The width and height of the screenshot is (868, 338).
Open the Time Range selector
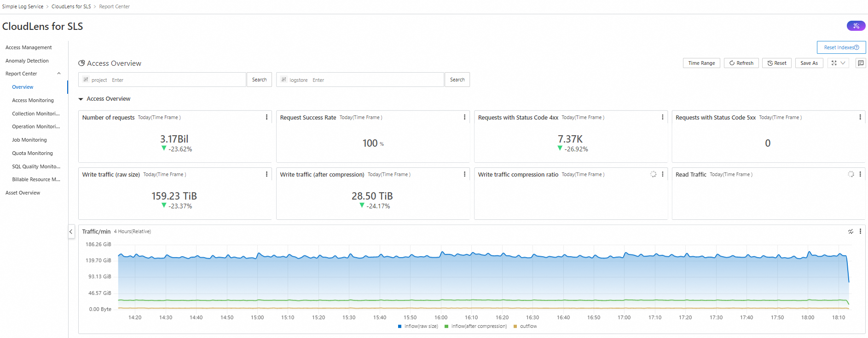pos(701,63)
